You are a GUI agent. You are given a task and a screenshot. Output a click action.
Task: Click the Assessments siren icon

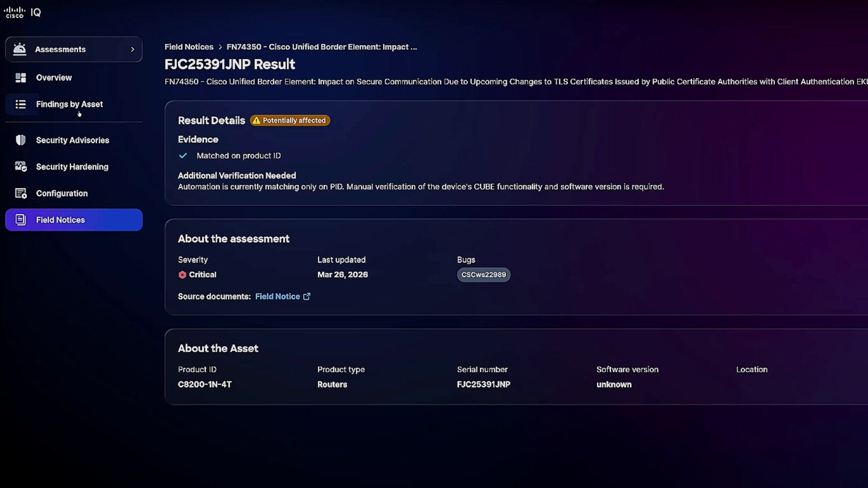[19, 49]
